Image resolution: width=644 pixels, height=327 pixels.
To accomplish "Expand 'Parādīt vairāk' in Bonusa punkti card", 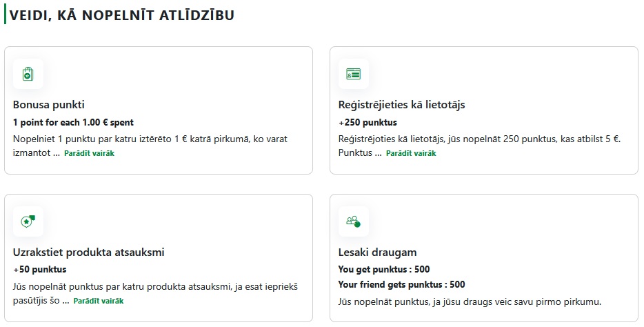I will point(89,153).
